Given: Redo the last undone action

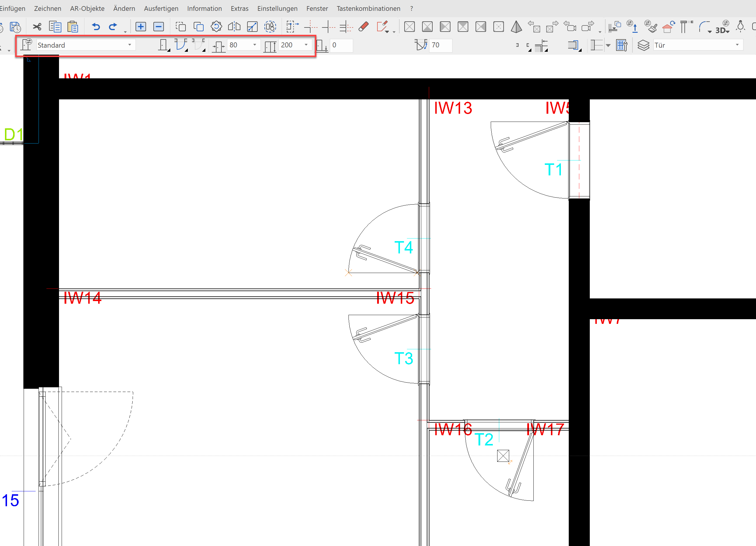Looking at the screenshot, I should coord(113,27).
